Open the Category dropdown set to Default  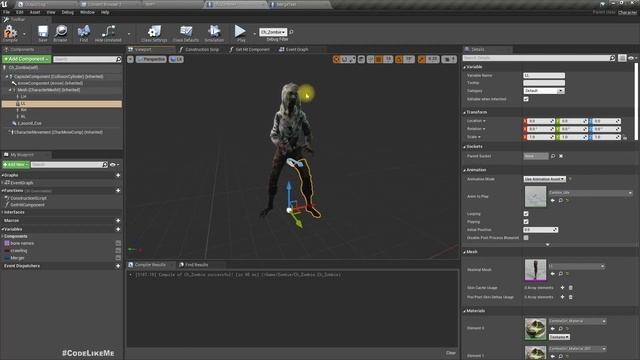coord(544,91)
